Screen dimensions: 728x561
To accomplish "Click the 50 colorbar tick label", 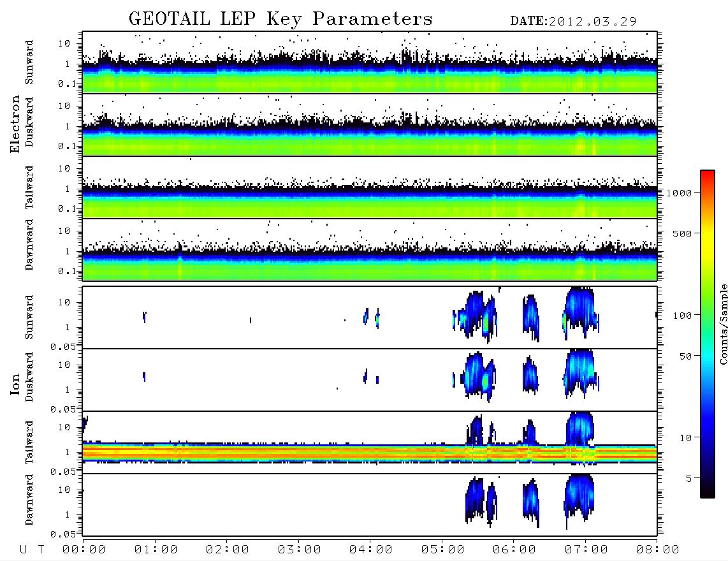I will tap(685, 356).
